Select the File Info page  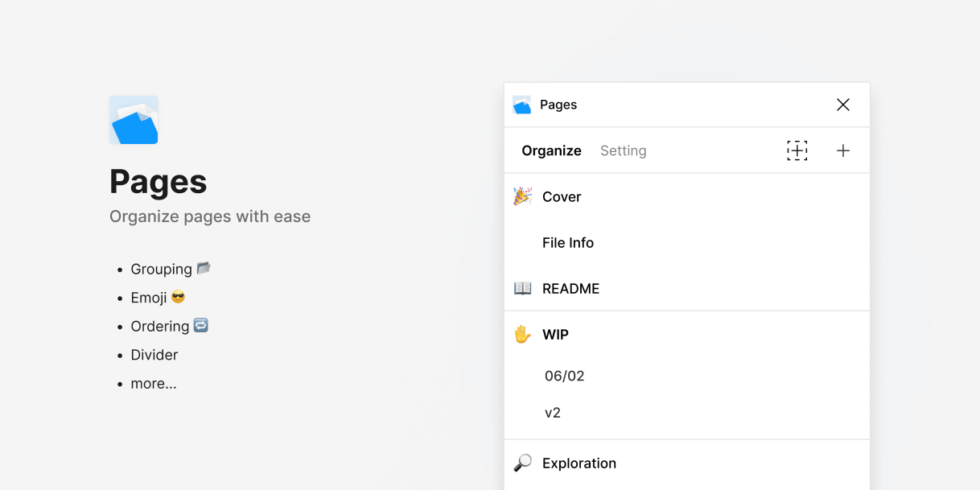[568, 242]
